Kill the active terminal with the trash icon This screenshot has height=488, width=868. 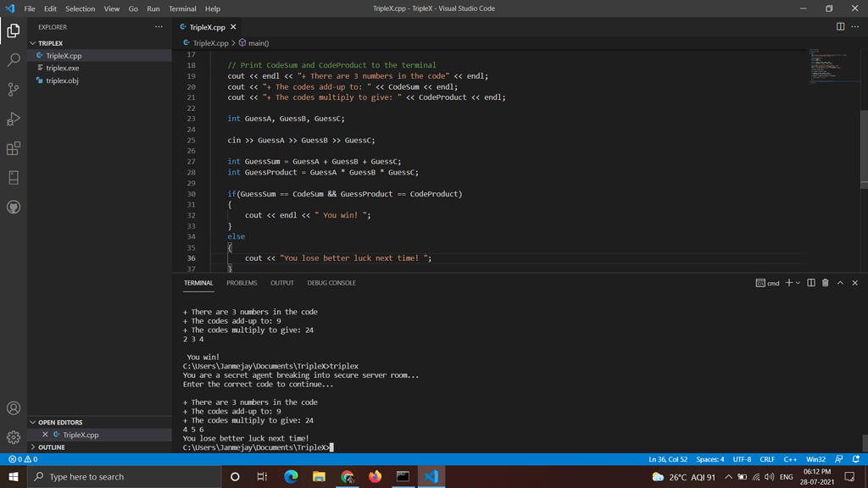825,283
